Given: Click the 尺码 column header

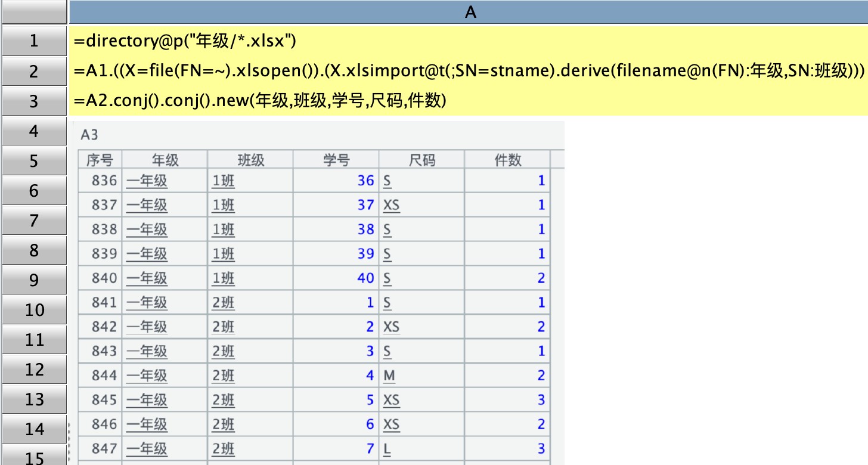Looking at the screenshot, I should point(422,160).
